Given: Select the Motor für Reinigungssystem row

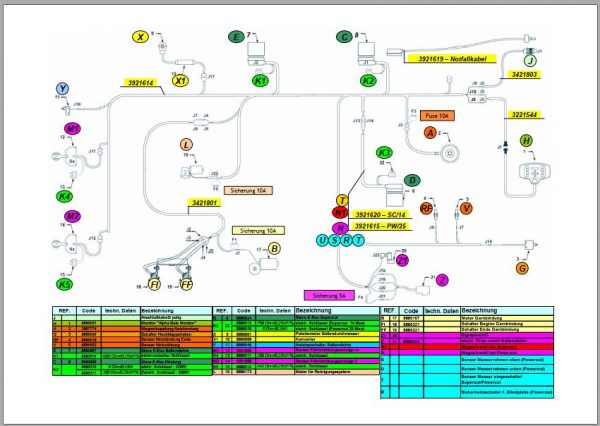Looking at the screenshot, I should click(x=296, y=372).
